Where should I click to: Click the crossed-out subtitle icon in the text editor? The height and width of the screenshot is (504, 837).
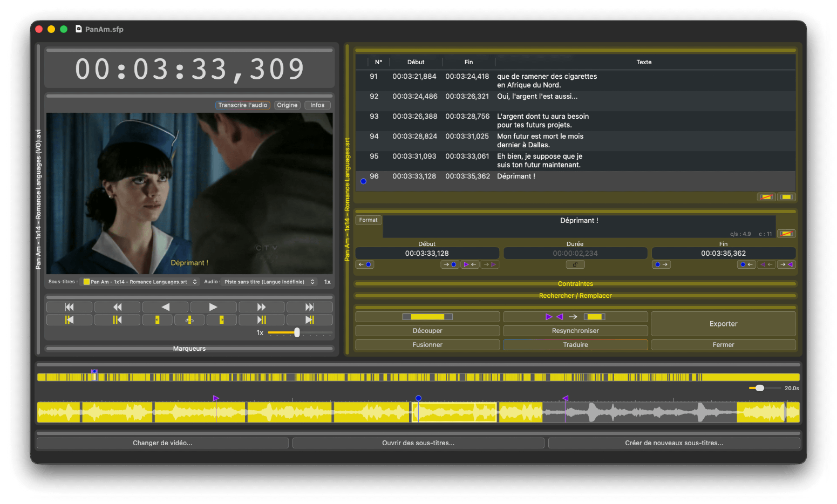[786, 234]
